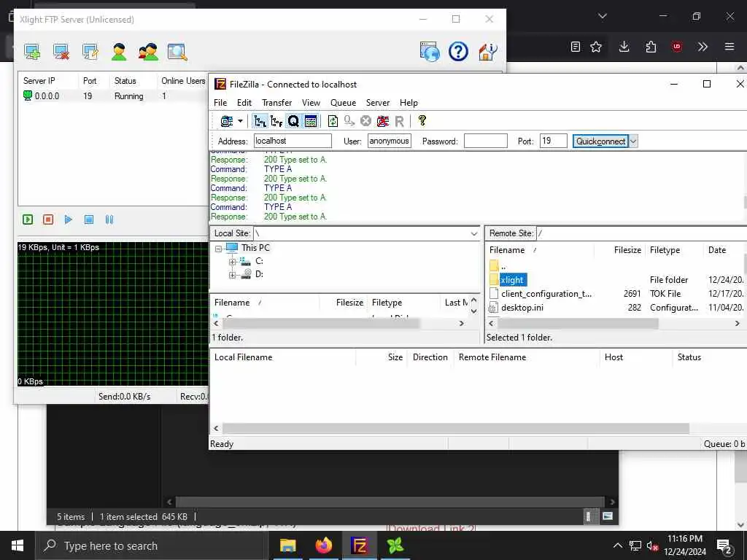Open Xlight global options globe icon
The height and width of the screenshot is (560, 747).
pyautogui.click(x=430, y=52)
